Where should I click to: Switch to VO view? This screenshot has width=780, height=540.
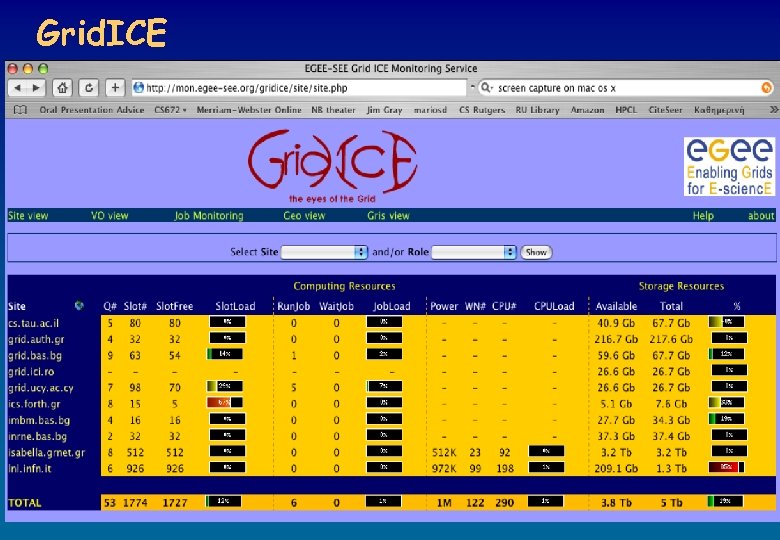(x=109, y=216)
